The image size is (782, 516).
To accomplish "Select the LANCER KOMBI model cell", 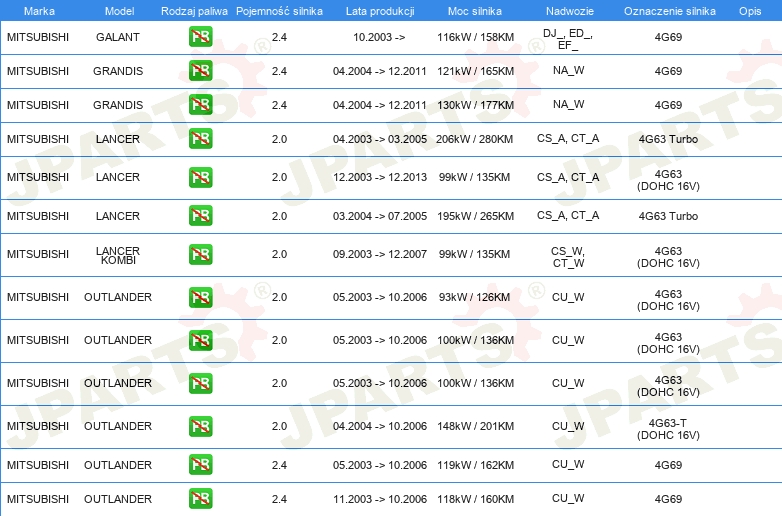I will (x=118, y=255).
